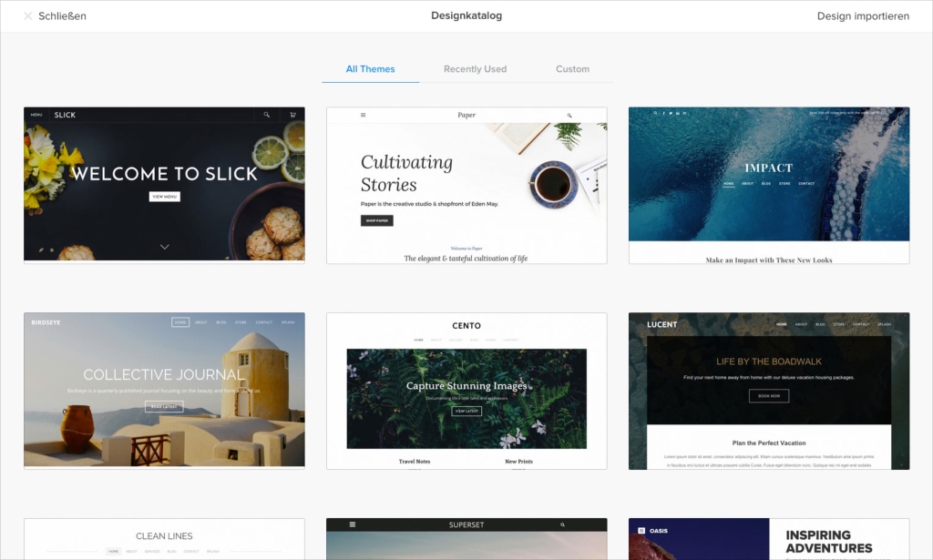Click hamburger icon in Superset preview
The width and height of the screenshot is (933, 560).
pyautogui.click(x=353, y=524)
